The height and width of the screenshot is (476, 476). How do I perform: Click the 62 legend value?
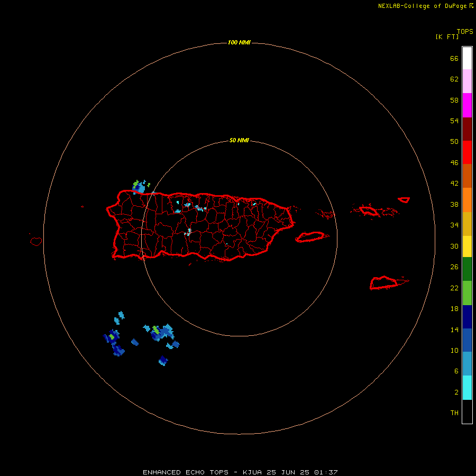click(x=454, y=79)
